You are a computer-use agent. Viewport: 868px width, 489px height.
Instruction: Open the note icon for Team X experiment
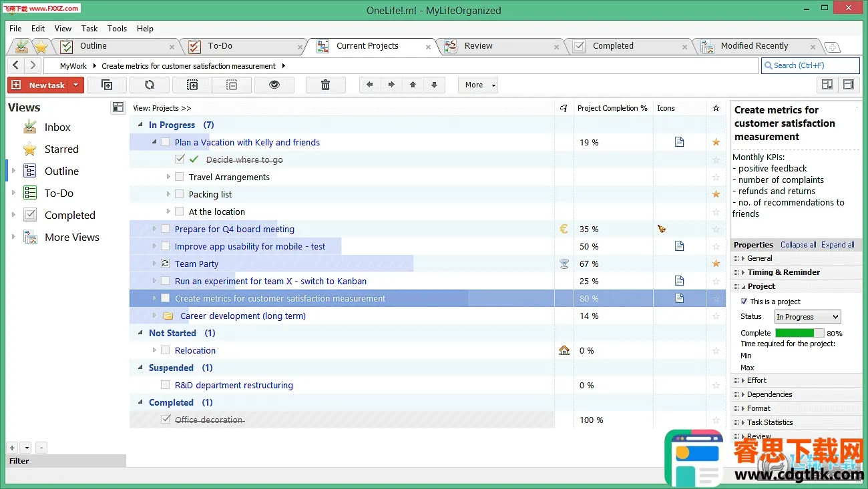tap(679, 281)
